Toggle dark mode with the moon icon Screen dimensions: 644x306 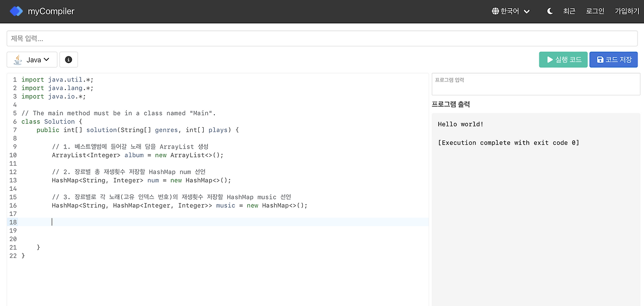[x=549, y=11]
